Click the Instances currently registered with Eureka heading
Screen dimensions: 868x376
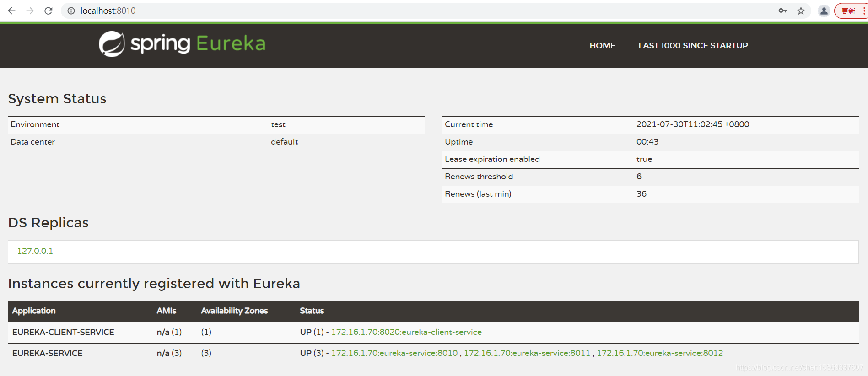point(154,284)
